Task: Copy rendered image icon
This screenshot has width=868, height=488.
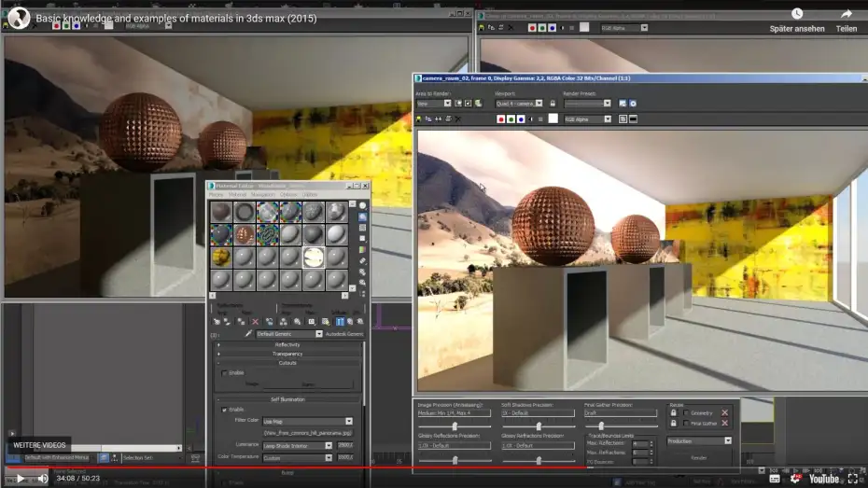Action: 428,119
